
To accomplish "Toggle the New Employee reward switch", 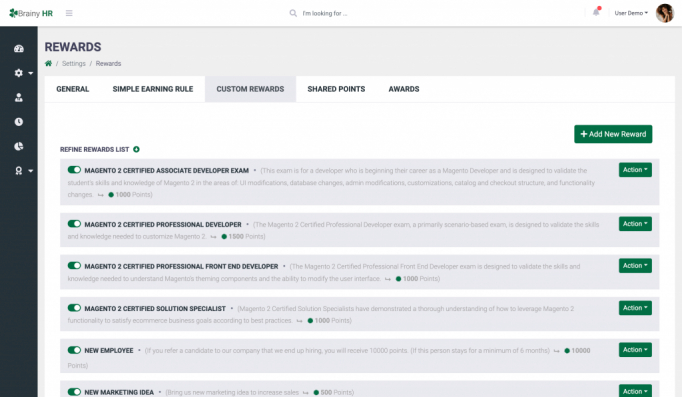I will click(x=74, y=350).
